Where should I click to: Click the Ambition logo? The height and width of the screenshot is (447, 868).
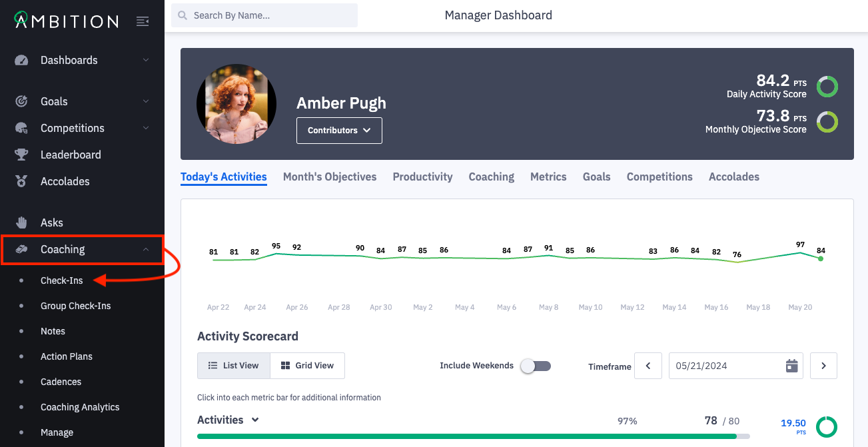click(66, 21)
